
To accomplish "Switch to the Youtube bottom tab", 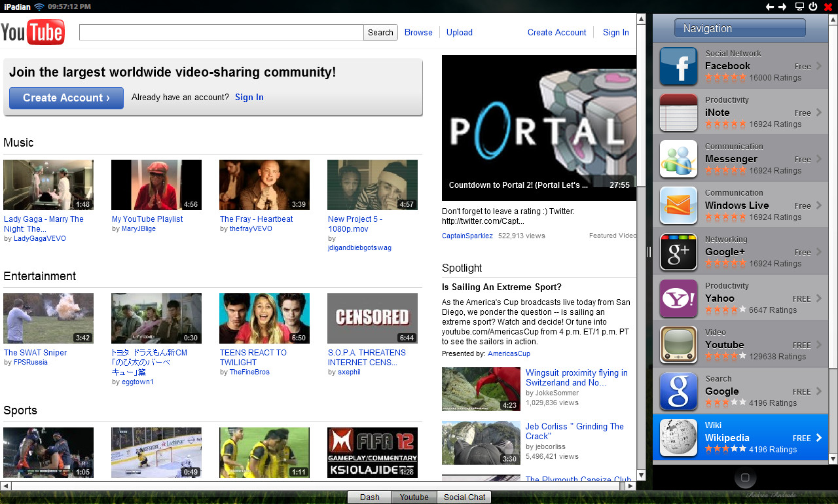I will tap(414, 497).
